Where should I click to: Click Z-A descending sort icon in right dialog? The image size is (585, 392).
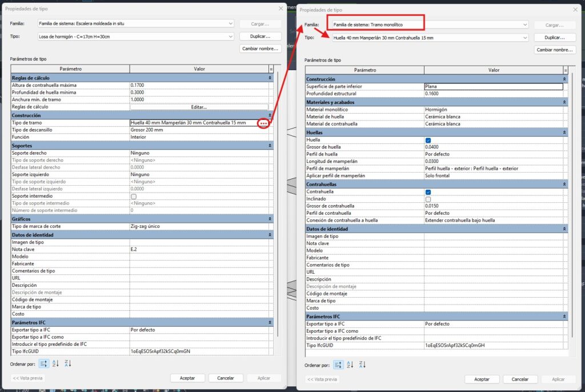point(362,365)
